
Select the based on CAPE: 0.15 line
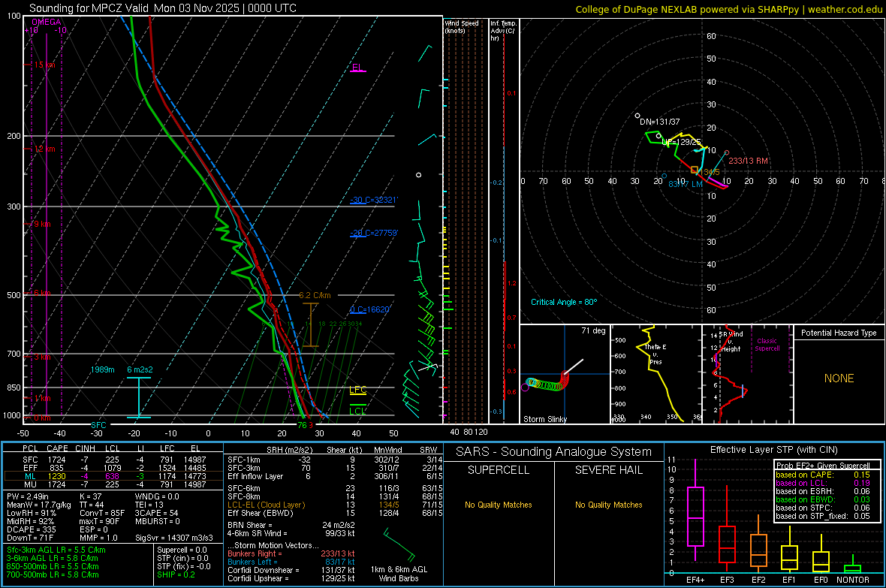click(x=823, y=475)
